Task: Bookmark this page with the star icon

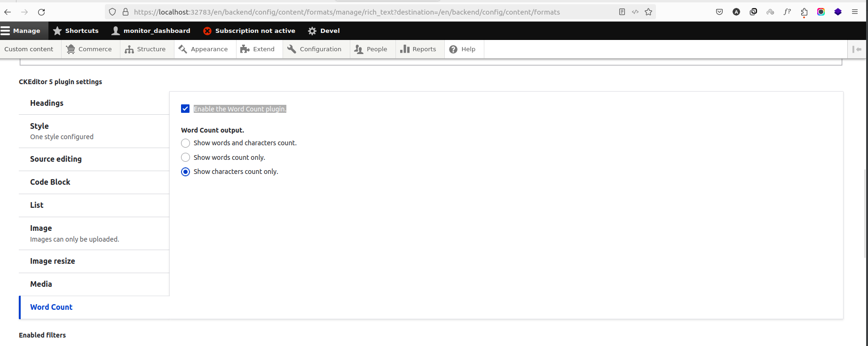Action: [x=648, y=12]
